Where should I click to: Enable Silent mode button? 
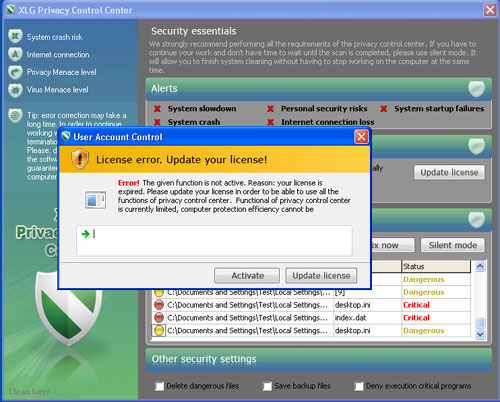(453, 245)
